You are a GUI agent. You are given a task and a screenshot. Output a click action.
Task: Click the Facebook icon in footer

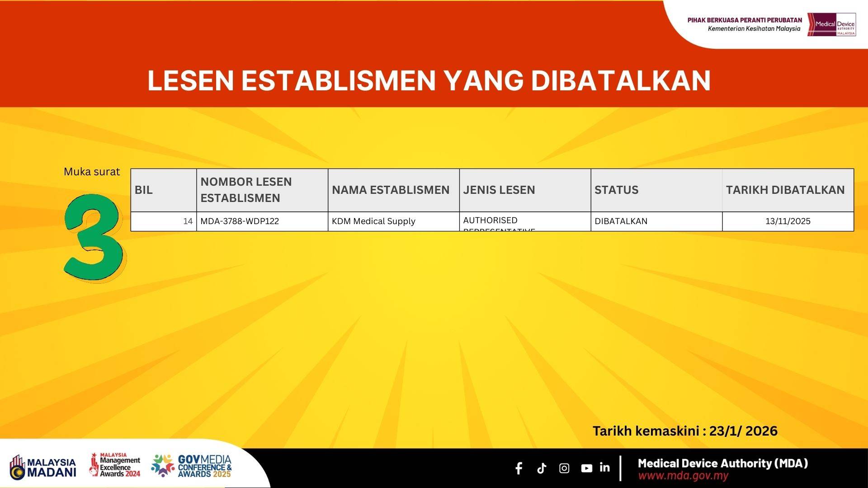[519, 468]
